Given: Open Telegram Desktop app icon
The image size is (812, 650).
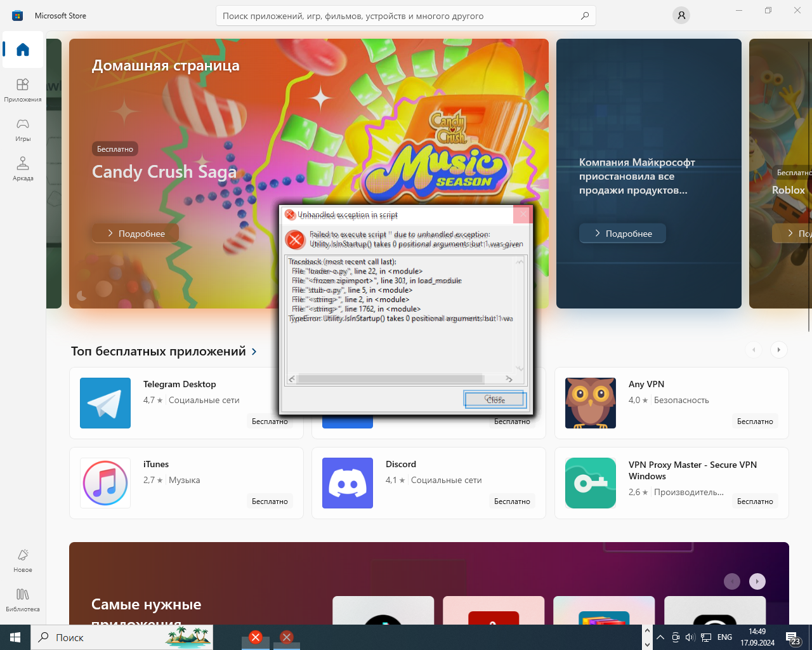Looking at the screenshot, I should coord(105,403).
